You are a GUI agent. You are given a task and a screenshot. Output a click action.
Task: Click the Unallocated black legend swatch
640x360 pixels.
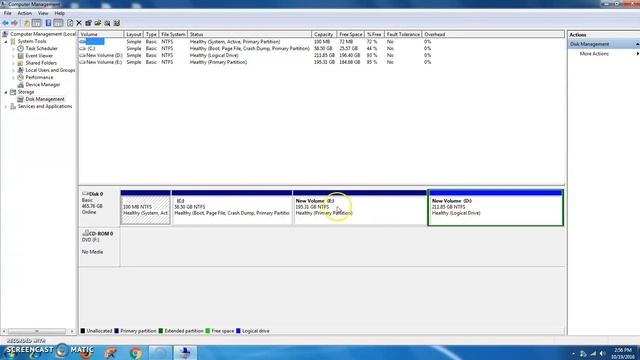click(83, 331)
